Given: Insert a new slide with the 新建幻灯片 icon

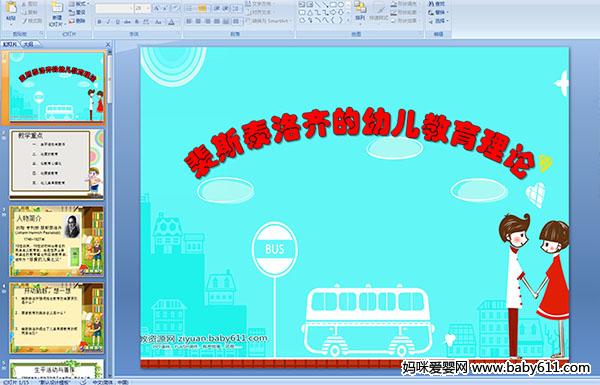Looking at the screenshot, I should (57, 14).
